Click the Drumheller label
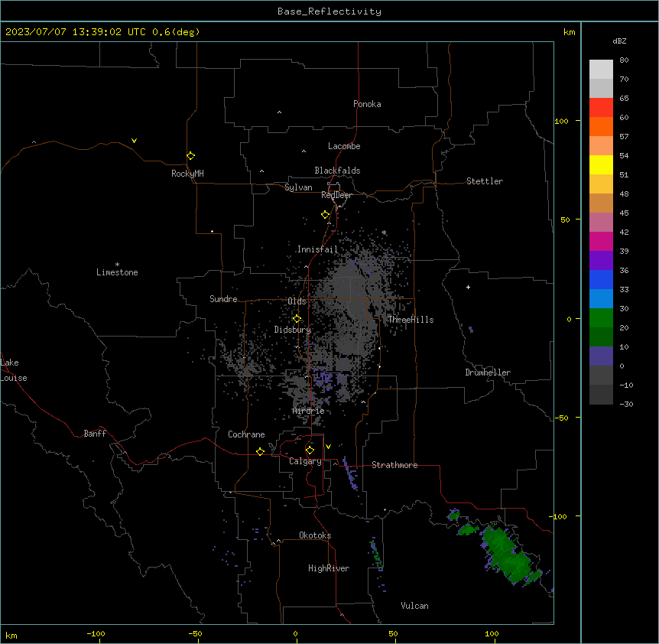 click(488, 372)
